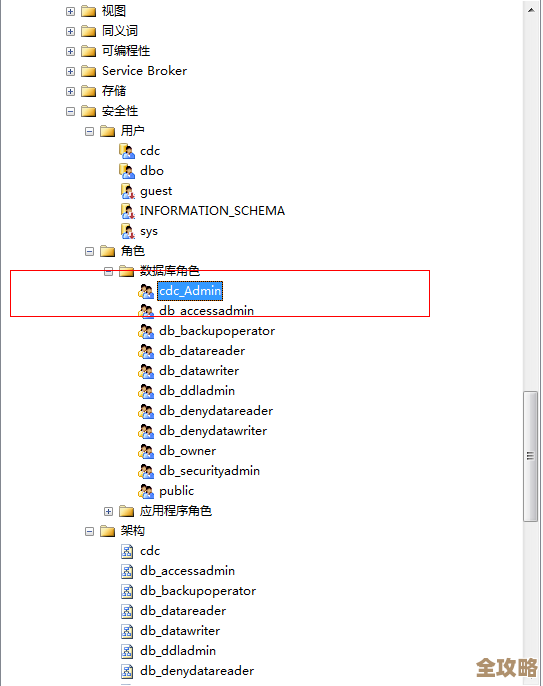Click the 安全性 folder icon
The image size is (543, 686).
(88, 111)
